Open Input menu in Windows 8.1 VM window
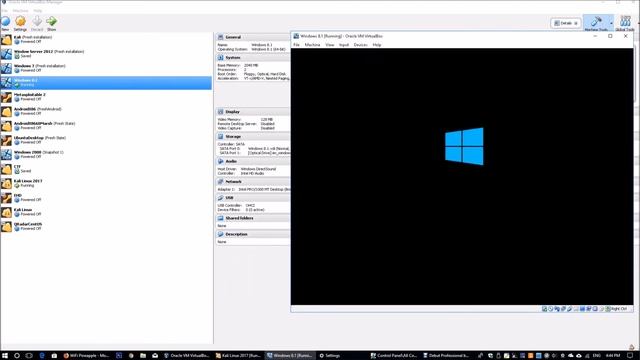Viewport: 640px width, 360px height. pyautogui.click(x=344, y=45)
